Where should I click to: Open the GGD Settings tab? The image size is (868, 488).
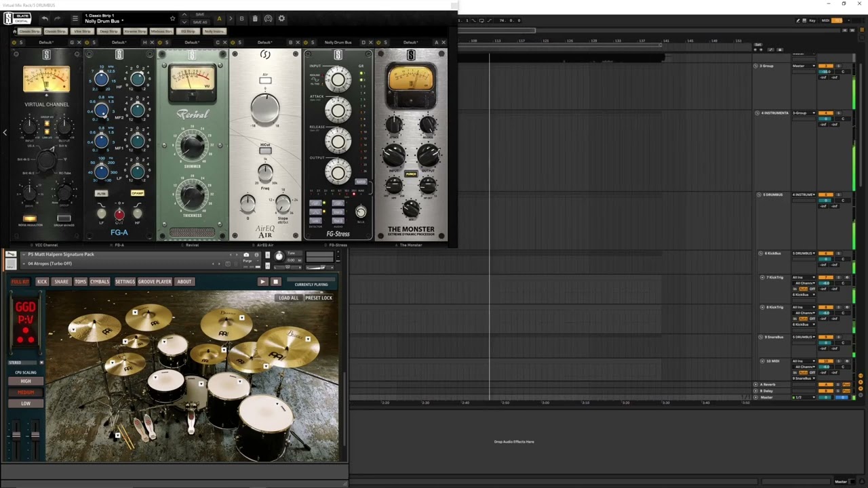click(125, 281)
